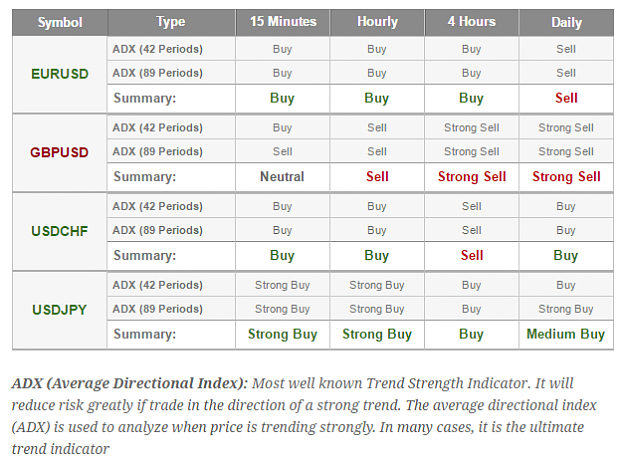Select USDJPY Daily Medium Buy summary
The image size is (625, 469).
click(566, 334)
